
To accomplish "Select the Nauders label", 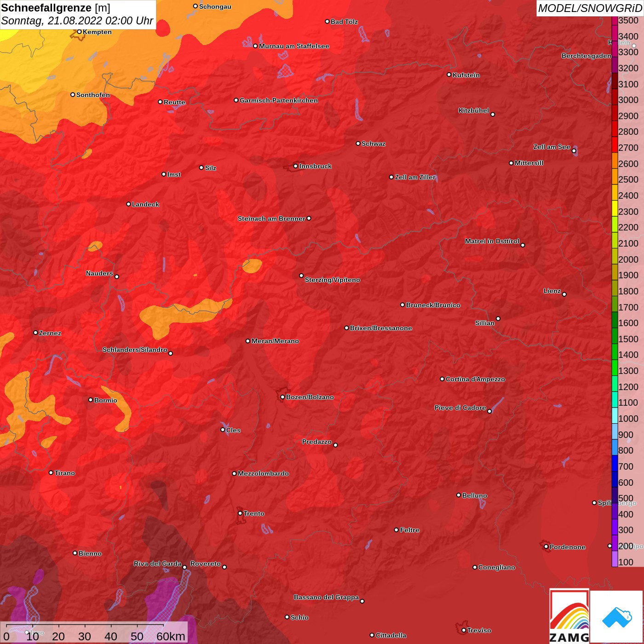I will tap(99, 273).
